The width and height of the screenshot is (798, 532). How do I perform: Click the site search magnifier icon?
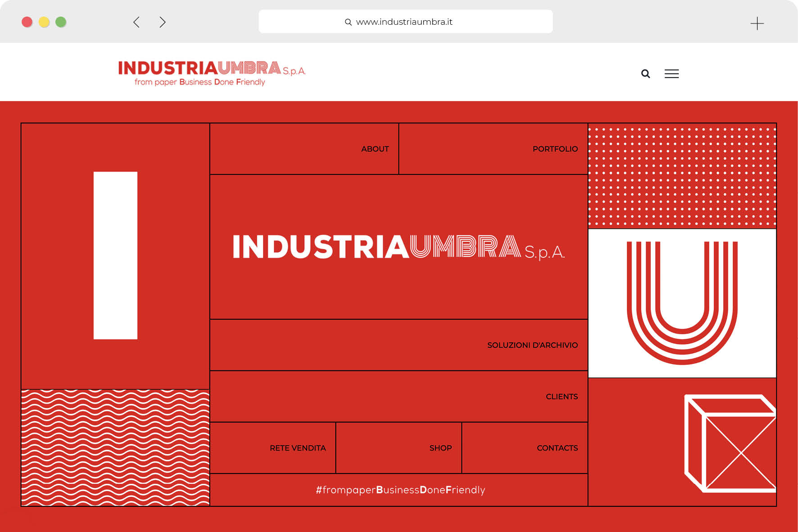pyautogui.click(x=645, y=73)
